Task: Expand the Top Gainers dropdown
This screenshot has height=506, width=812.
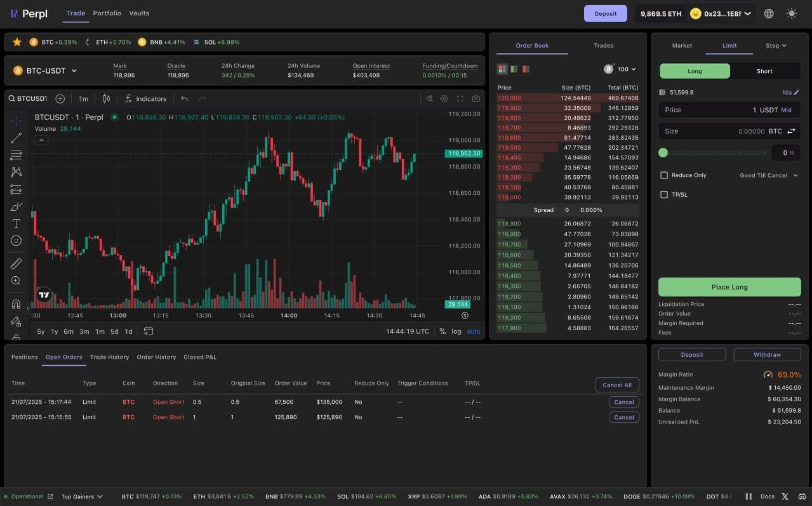Action: tap(82, 496)
